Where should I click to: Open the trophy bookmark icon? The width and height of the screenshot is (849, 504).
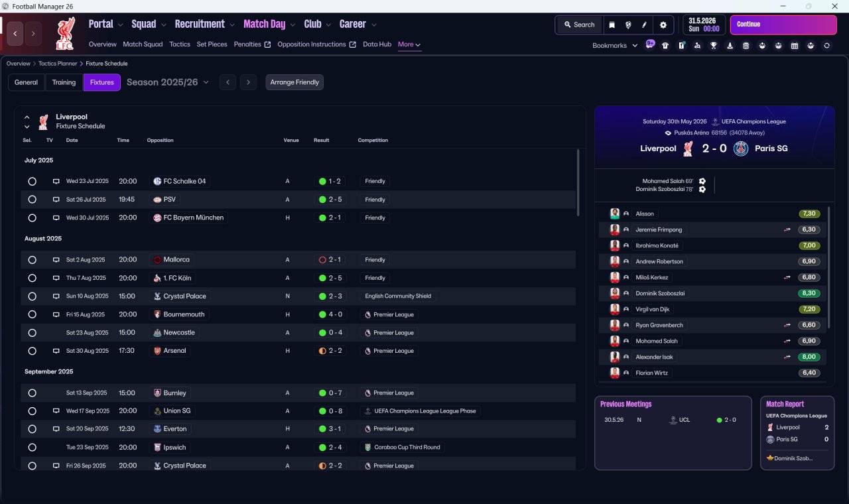pos(714,46)
